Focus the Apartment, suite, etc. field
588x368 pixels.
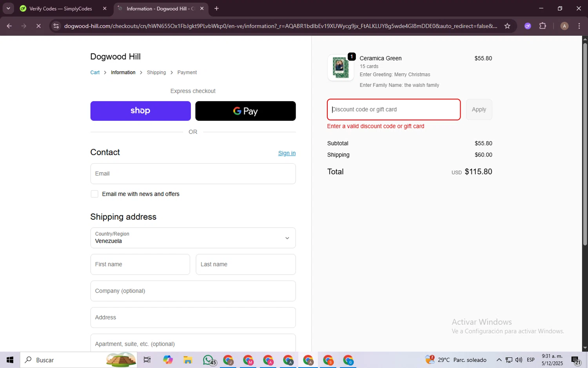193,343
